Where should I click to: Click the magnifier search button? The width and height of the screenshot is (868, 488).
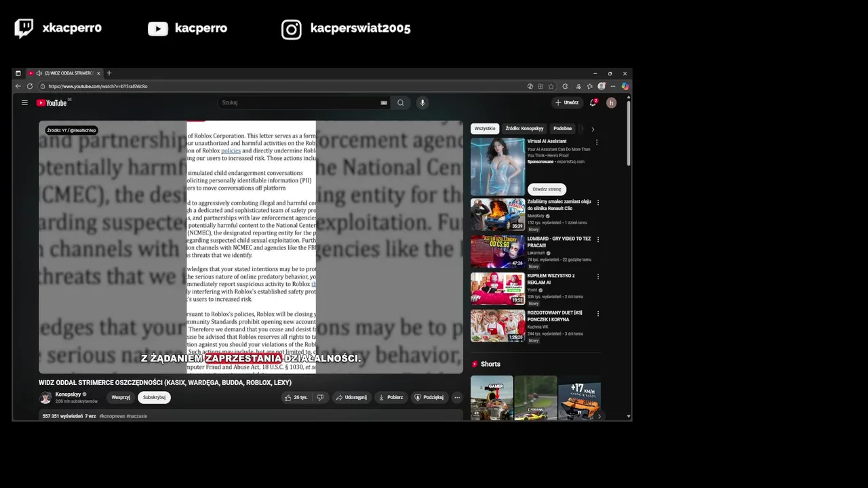coord(401,103)
